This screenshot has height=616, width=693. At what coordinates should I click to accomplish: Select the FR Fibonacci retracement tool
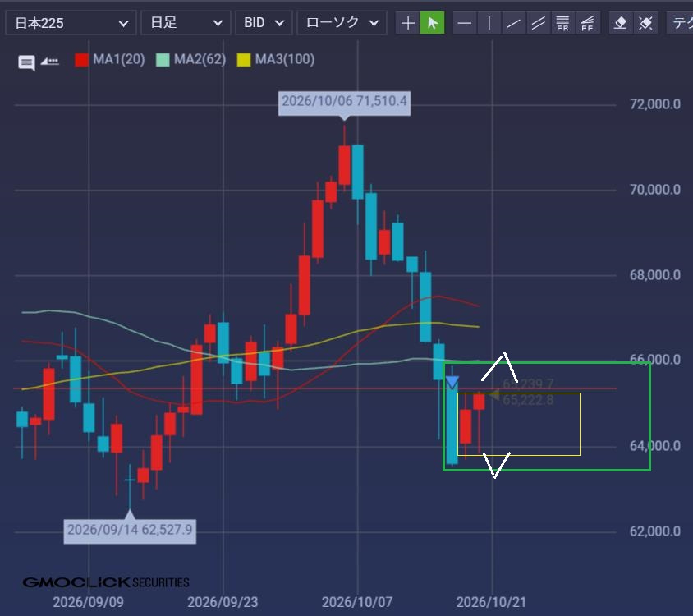coord(562,22)
